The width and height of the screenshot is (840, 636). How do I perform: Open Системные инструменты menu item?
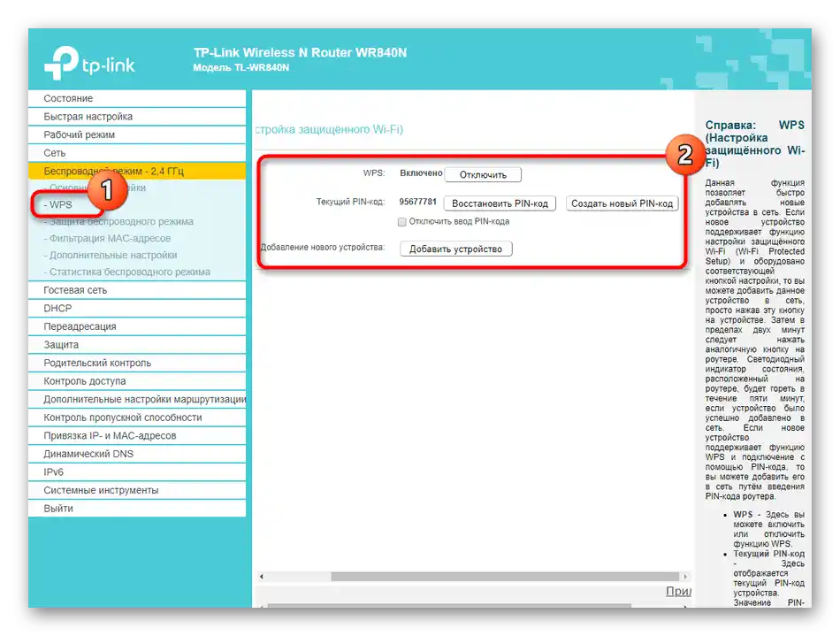(x=137, y=490)
